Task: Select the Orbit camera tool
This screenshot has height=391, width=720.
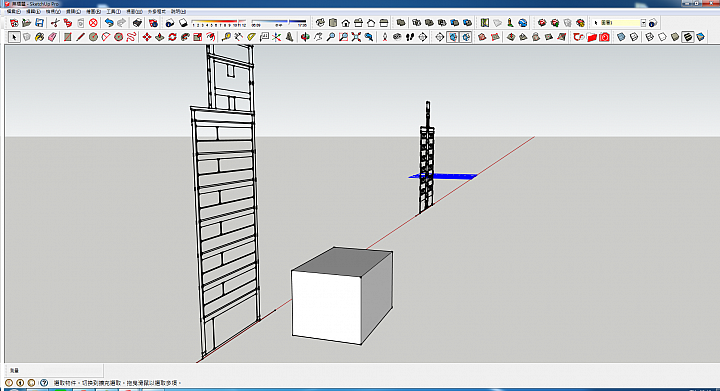Action: (x=305, y=37)
